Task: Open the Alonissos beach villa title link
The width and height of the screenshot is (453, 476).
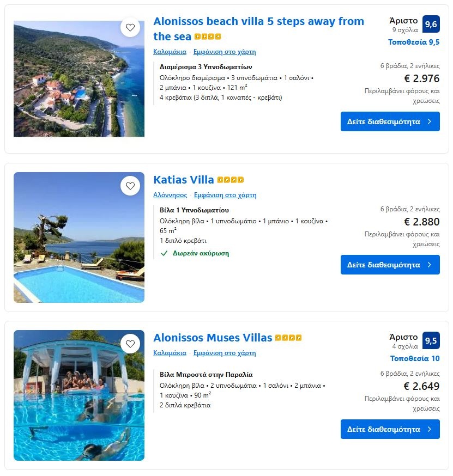Action: (x=258, y=22)
